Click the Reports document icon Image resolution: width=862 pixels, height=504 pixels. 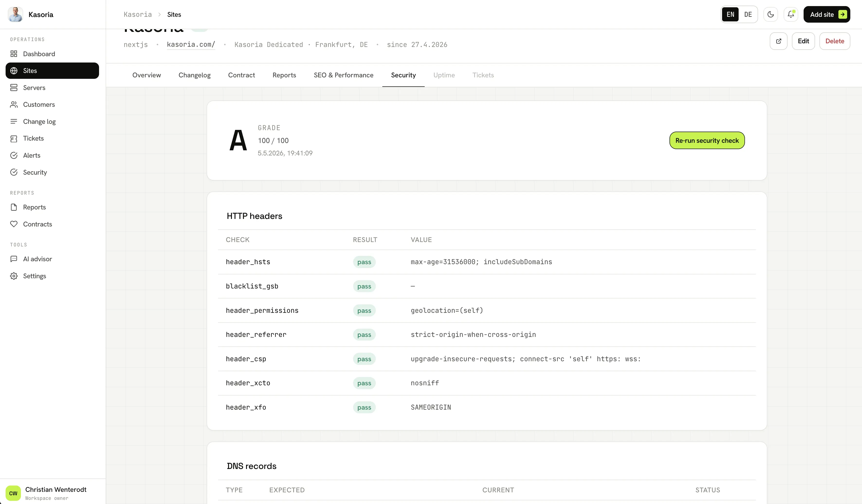click(14, 207)
